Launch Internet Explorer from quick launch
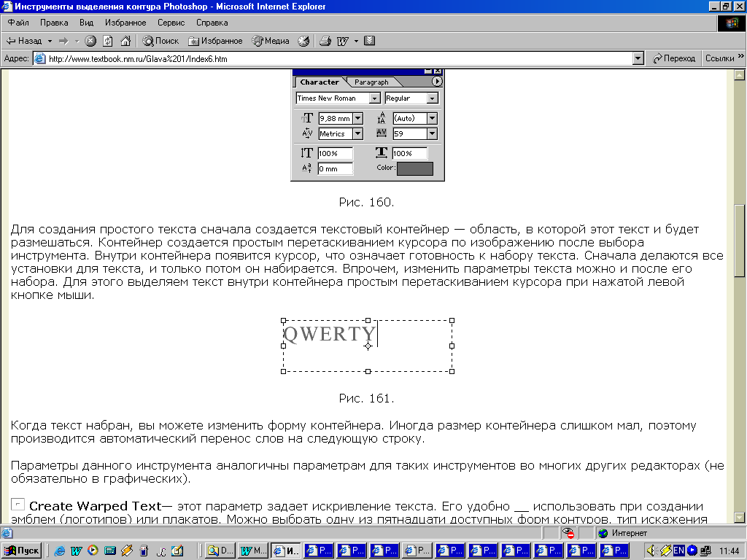 pos(59,551)
